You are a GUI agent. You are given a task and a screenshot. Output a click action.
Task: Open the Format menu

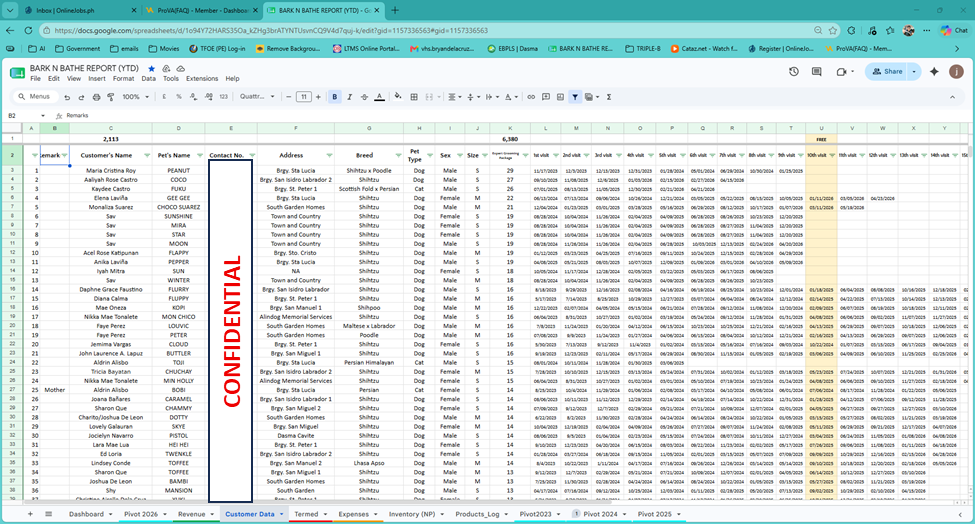[x=123, y=79]
